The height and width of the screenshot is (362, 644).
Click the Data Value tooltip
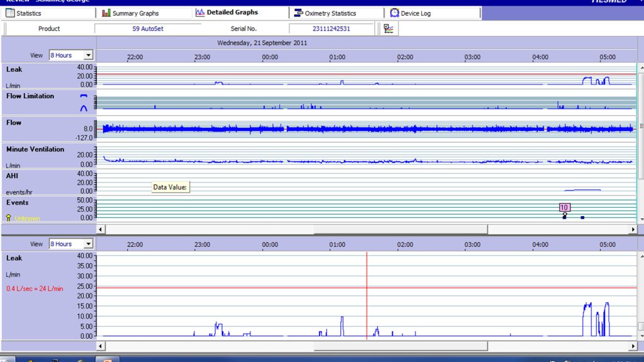click(170, 187)
